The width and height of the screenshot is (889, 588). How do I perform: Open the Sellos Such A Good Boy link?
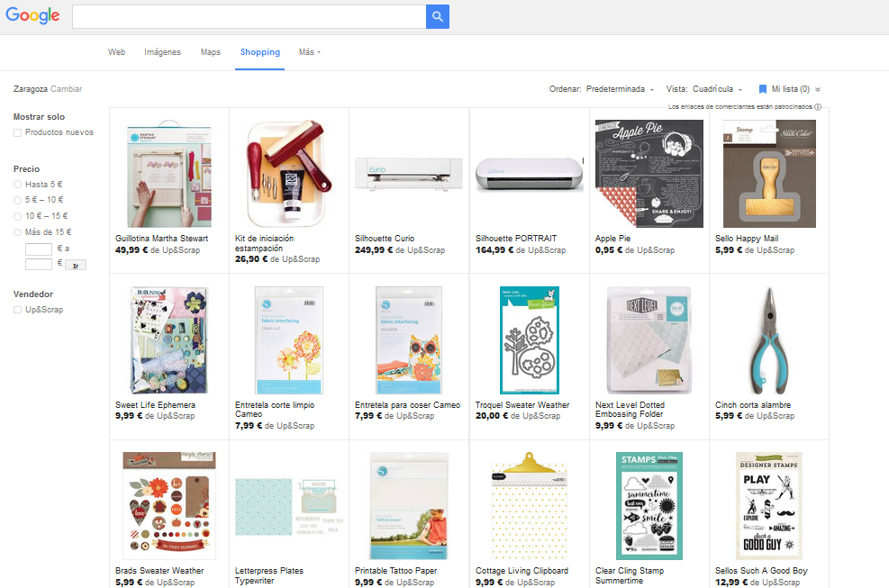pos(761,571)
